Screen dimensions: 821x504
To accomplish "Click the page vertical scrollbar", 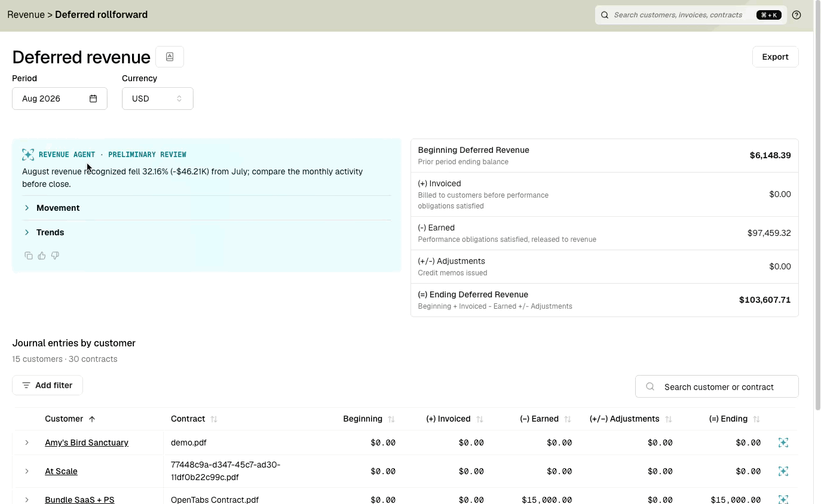I will [817, 206].
